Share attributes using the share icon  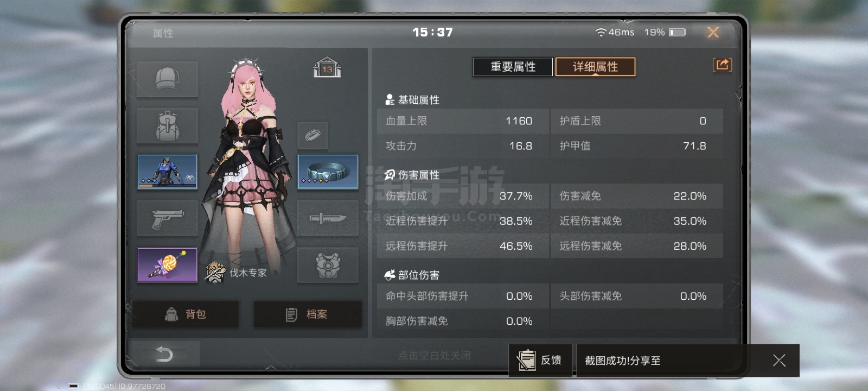(722, 65)
